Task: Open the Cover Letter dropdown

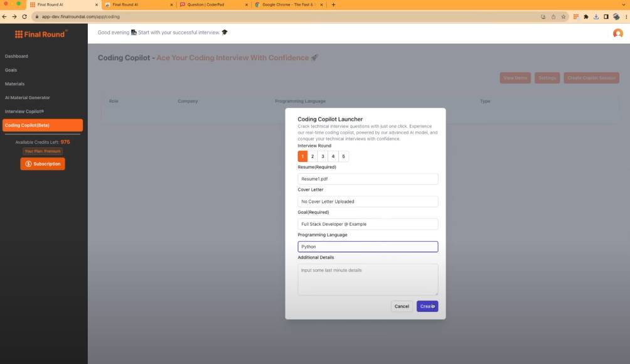Action: point(368,201)
